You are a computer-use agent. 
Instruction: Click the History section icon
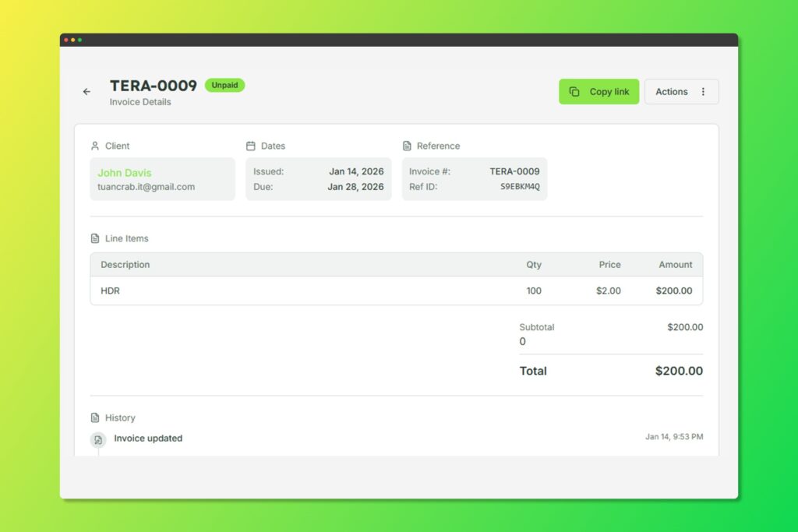pyautogui.click(x=95, y=417)
